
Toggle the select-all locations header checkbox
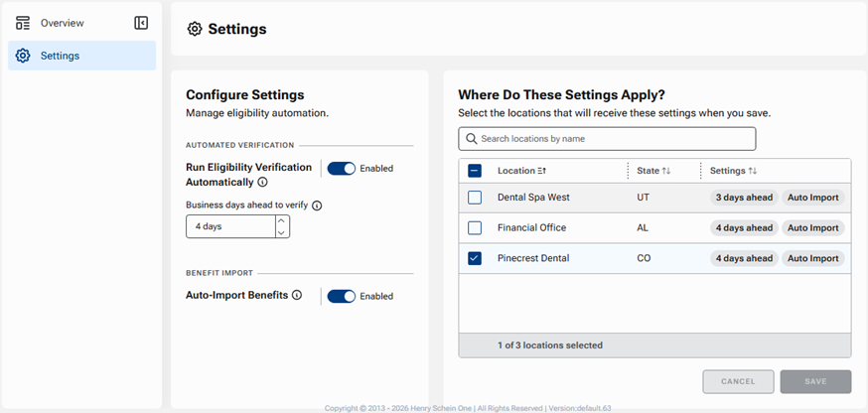click(x=475, y=171)
